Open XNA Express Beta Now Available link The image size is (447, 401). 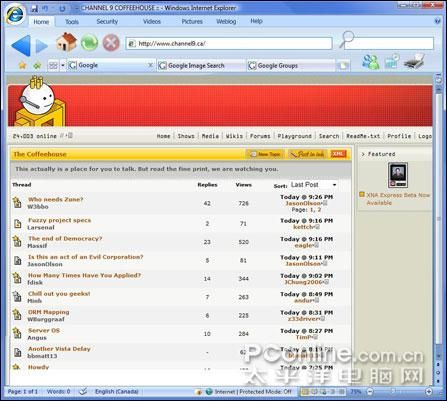pos(398,199)
